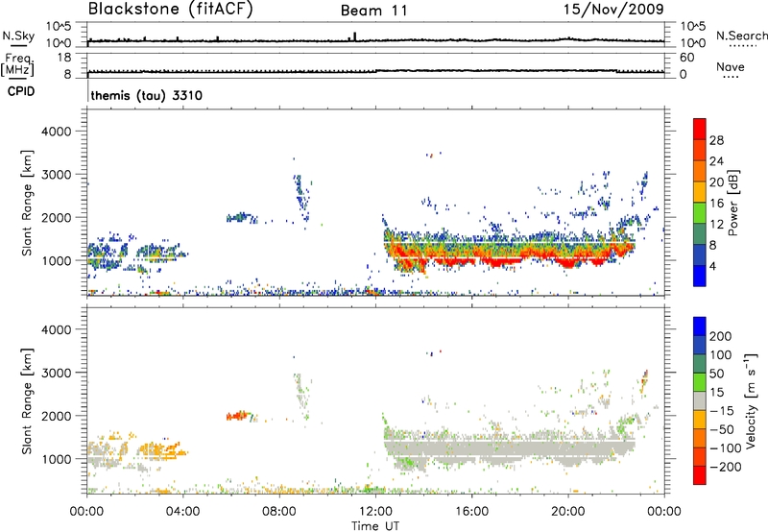Click the N.Search legend label
This screenshot has width=768, height=532.
tap(742, 36)
